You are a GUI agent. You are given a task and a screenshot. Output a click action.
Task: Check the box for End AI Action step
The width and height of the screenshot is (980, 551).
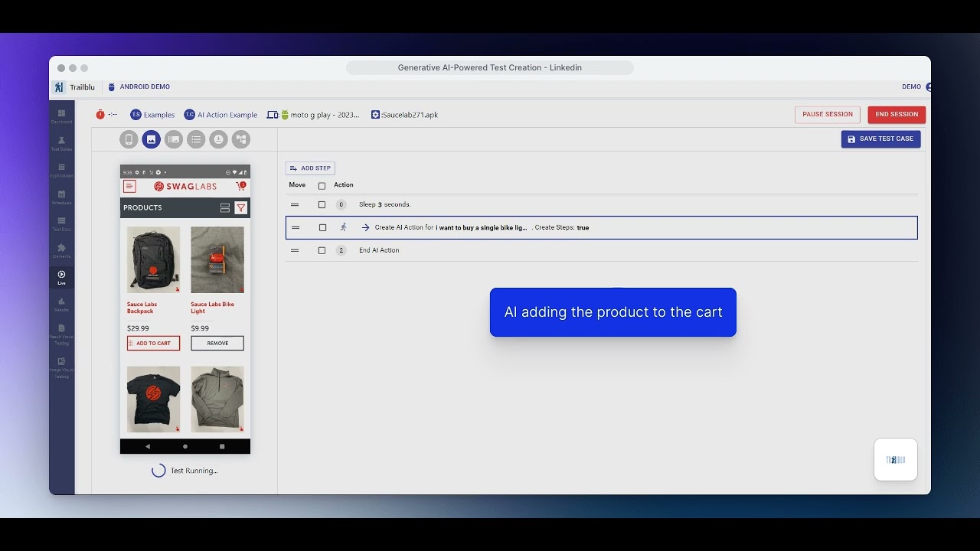(322, 250)
